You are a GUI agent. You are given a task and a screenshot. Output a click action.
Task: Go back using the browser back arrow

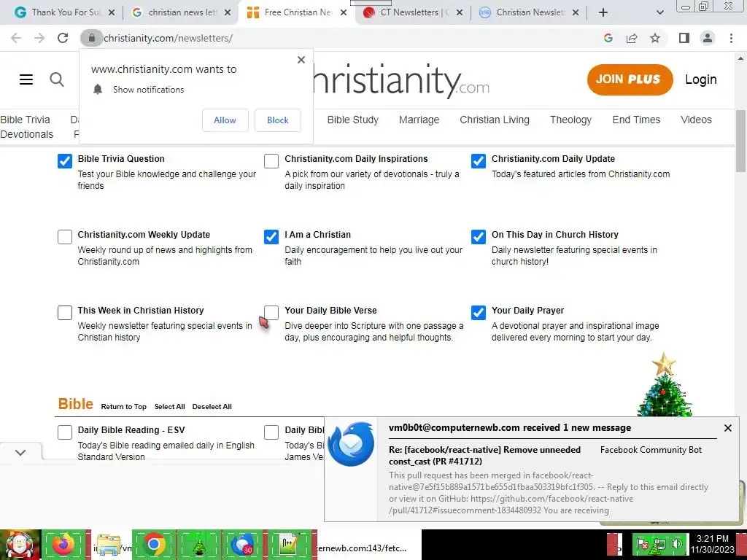click(16, 38)
